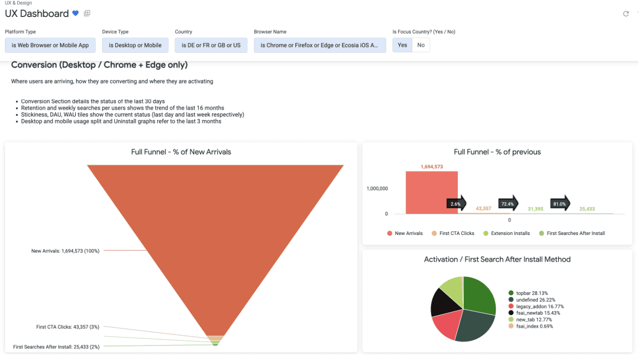
Task: Click the dark green topbar pie slice
Action: 479,295
